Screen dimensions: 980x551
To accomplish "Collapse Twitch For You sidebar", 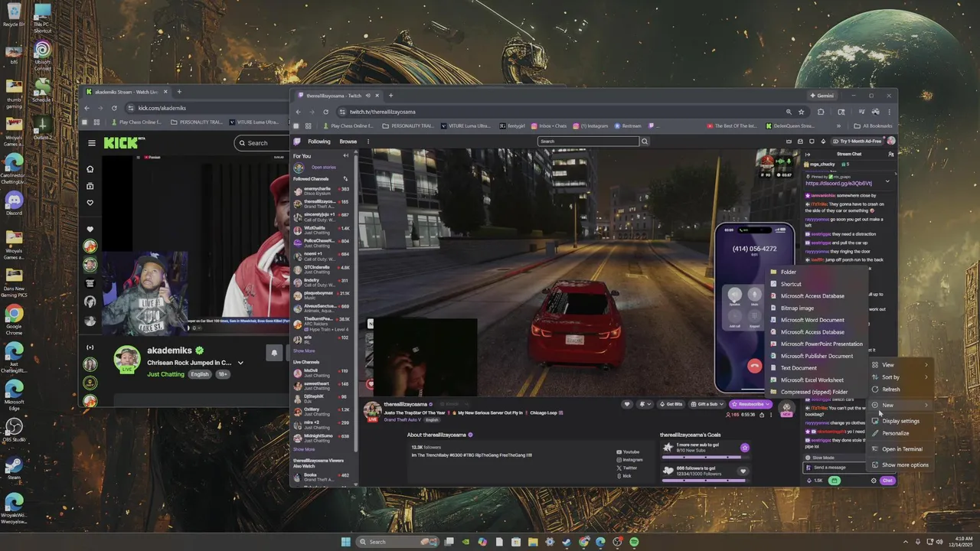I will pyautogui.click(x=345, y=156).
